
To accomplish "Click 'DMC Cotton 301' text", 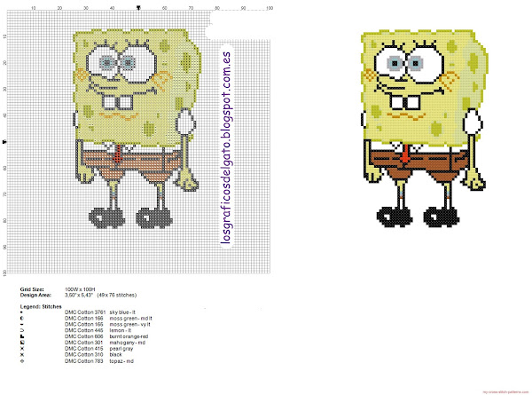I will click(84, 343).
